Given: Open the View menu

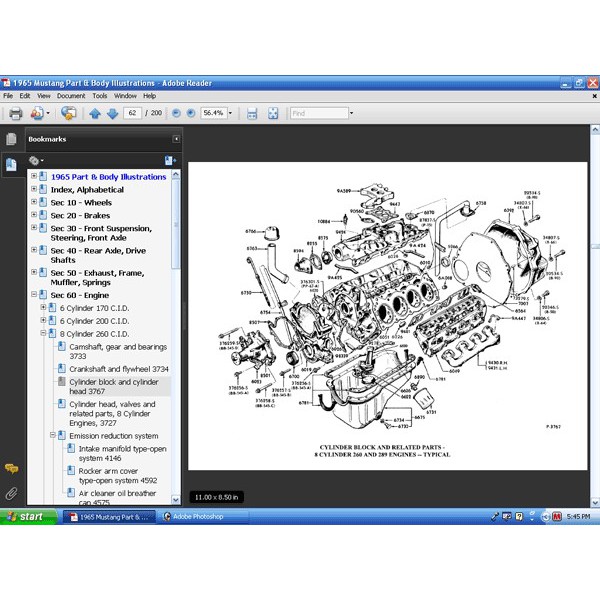Looking at the screenshot, I should click(x=44, y=96).
